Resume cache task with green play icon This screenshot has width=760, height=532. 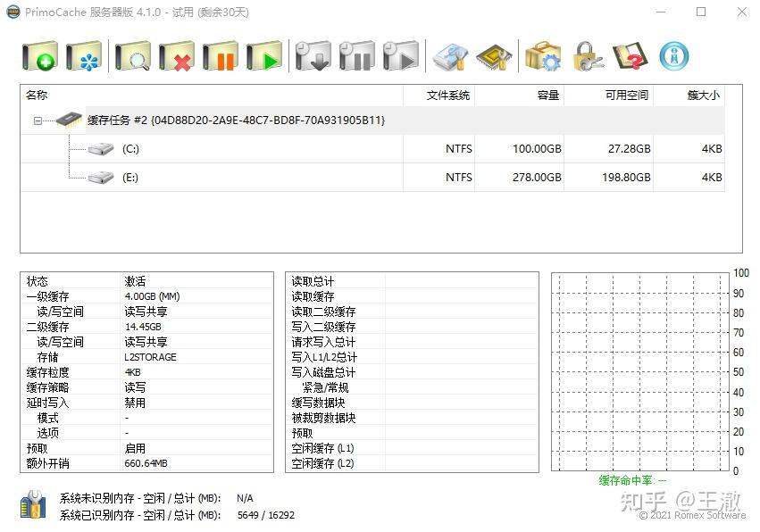click(x=264, y=56)
